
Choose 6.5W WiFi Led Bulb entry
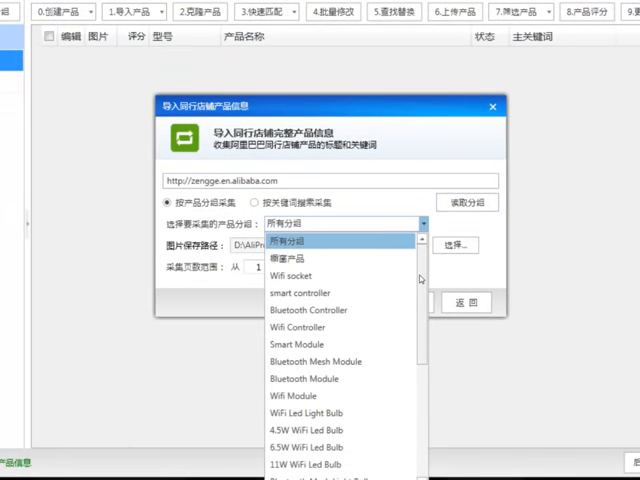340,447
